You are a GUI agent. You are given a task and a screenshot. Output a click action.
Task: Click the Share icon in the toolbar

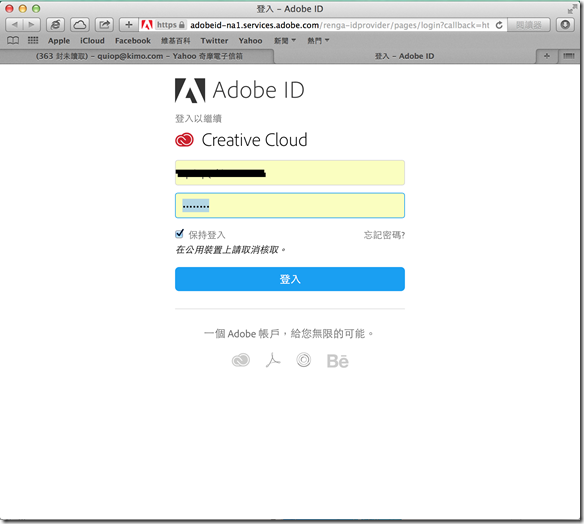tap(104, 25)
